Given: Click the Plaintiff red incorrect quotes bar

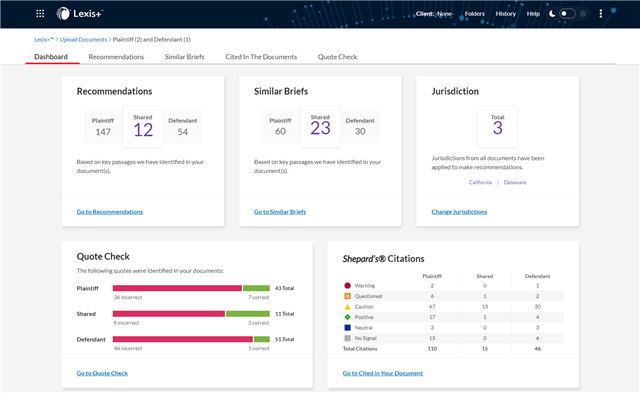Looking at the screenshot, I should pos(177,288).
